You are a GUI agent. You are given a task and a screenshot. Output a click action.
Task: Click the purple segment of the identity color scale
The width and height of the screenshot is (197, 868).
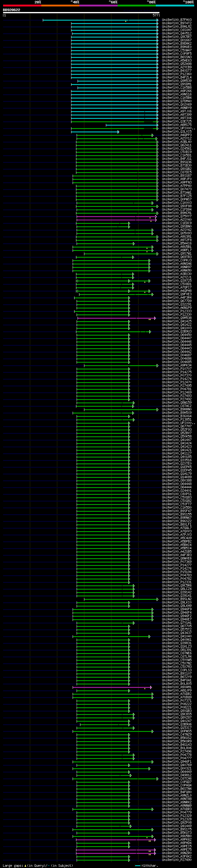coord(99,6)
